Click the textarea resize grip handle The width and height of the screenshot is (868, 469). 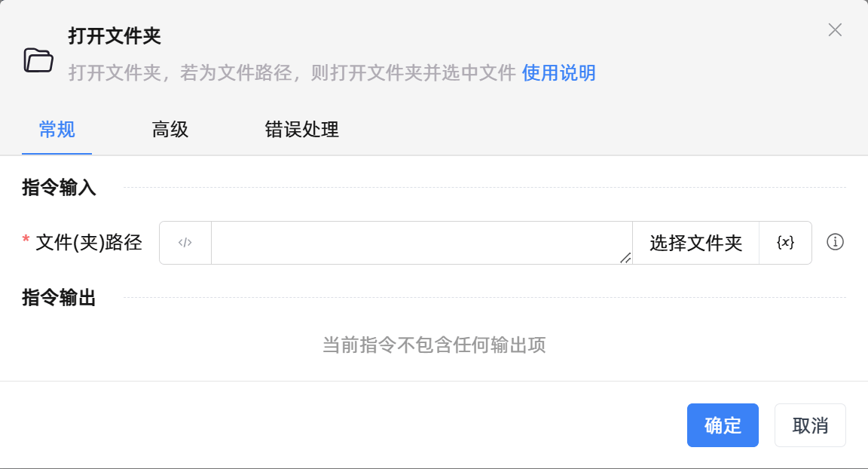625,259
